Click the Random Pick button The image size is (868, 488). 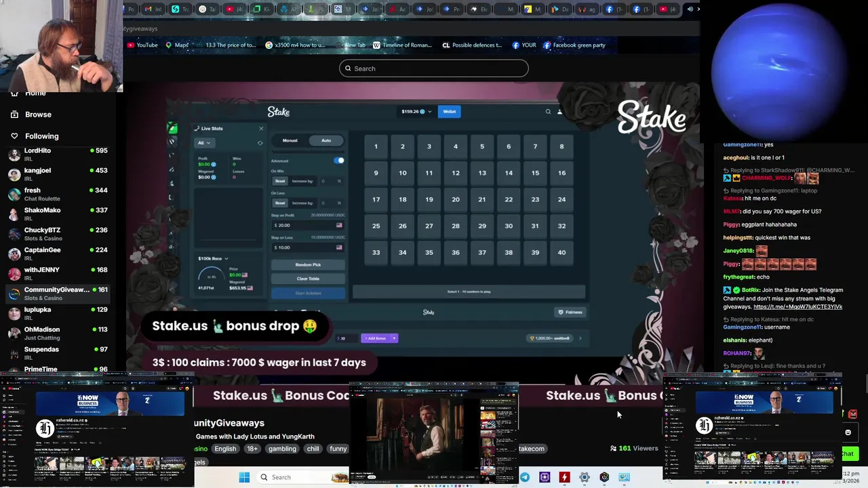[x=308, y=265]
